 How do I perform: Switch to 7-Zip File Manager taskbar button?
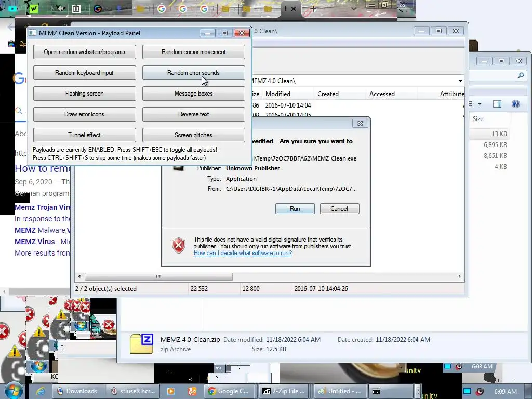pyautogui.click(x=284, y=391)
